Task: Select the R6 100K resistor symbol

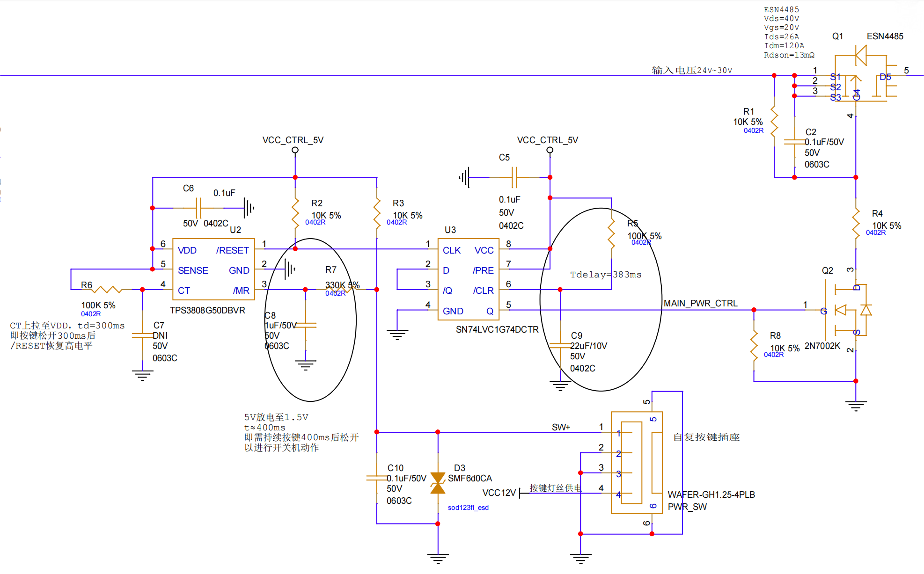Action: pyautogui.click(x=106, y=290)
